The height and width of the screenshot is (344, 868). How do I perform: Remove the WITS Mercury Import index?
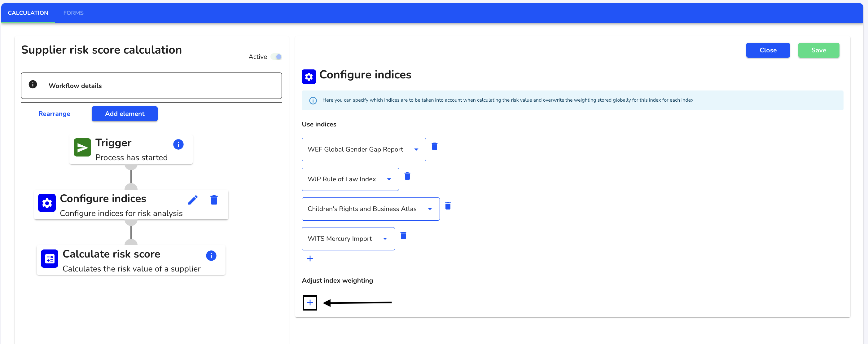click(x=403, y=236)
